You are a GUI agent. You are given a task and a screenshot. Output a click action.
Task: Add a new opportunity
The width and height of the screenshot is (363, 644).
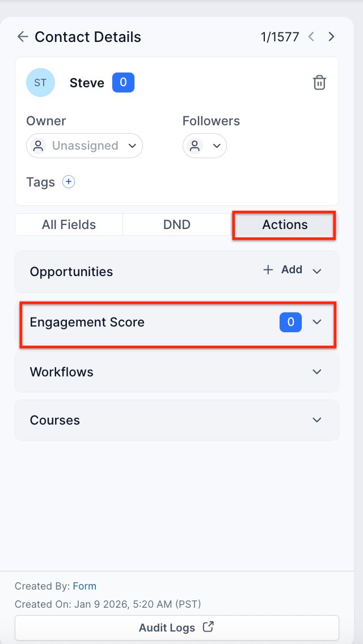tap(283, 270)
